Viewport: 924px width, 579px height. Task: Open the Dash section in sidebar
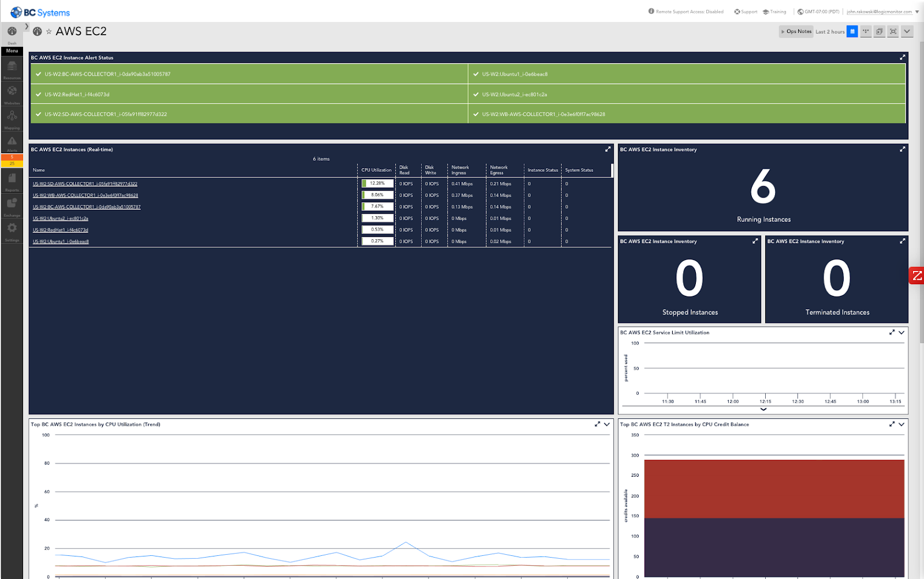tap(12, 34)
